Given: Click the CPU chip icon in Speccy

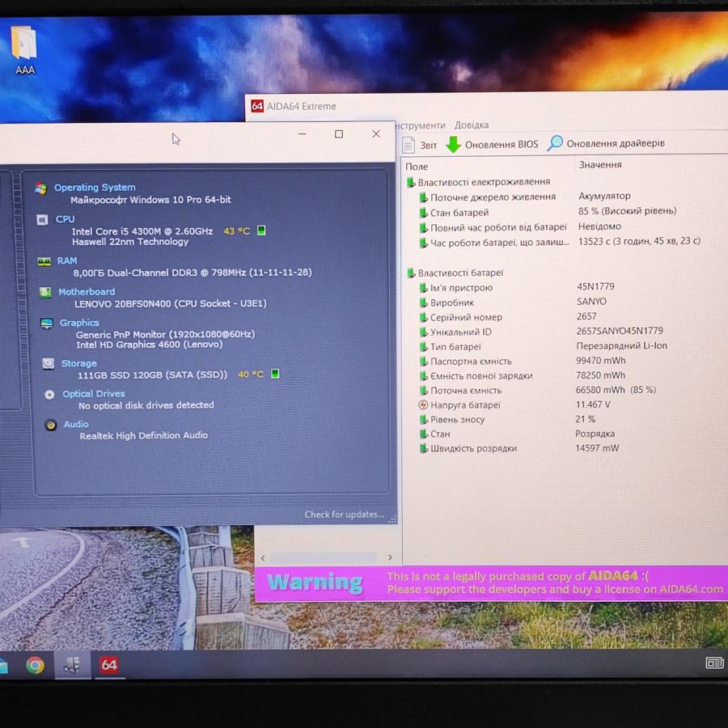Looking at the screenshot, I should pyautogui.click(x=42, y=219).
